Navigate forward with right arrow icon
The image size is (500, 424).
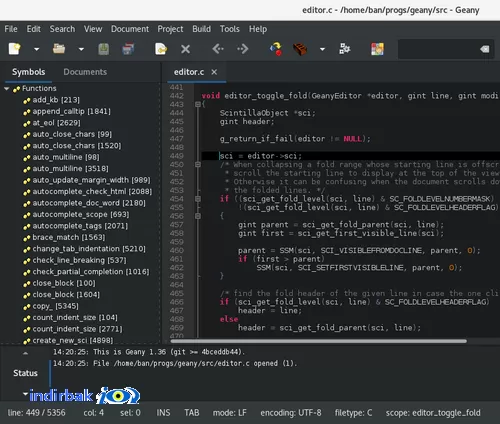(x=243, y=49)
